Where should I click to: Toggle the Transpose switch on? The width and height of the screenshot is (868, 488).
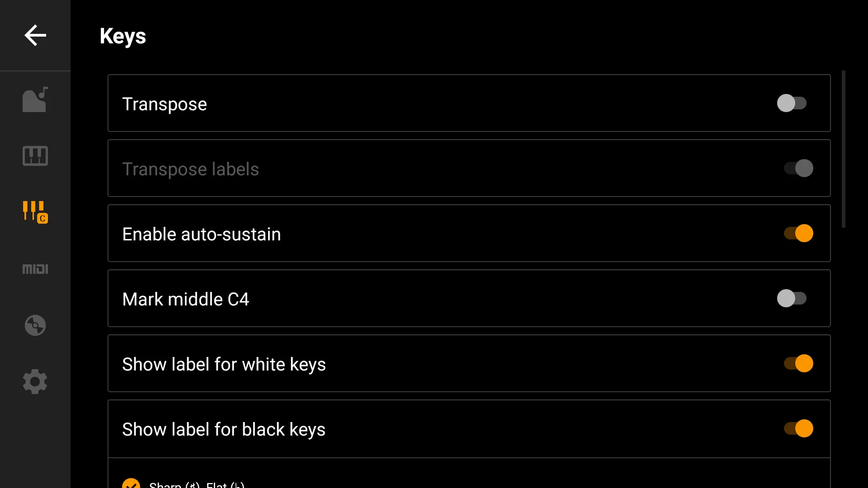click(x=792, y=103)
